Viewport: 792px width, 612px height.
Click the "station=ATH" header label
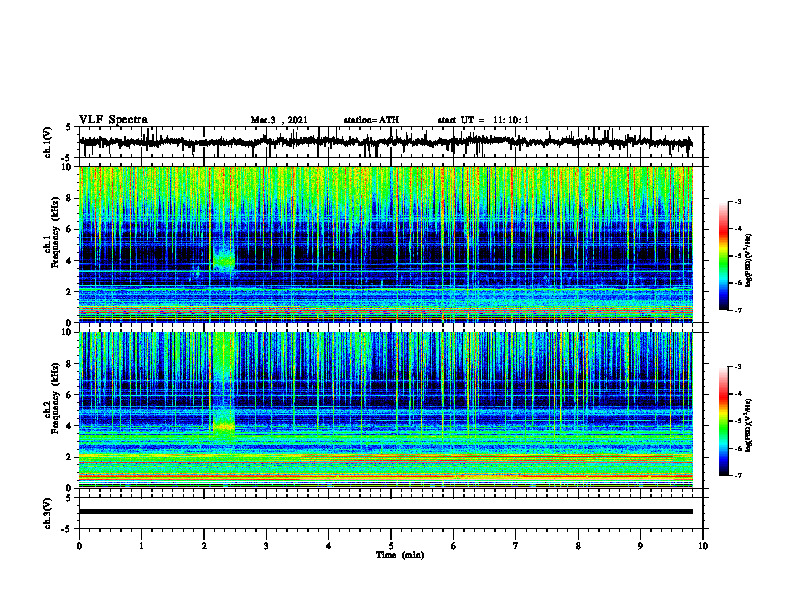[371, 120]
